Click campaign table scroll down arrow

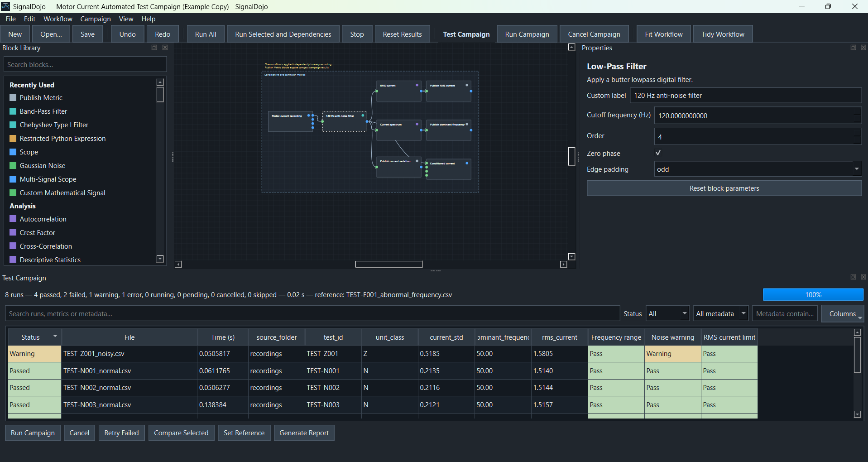[857, 414]
